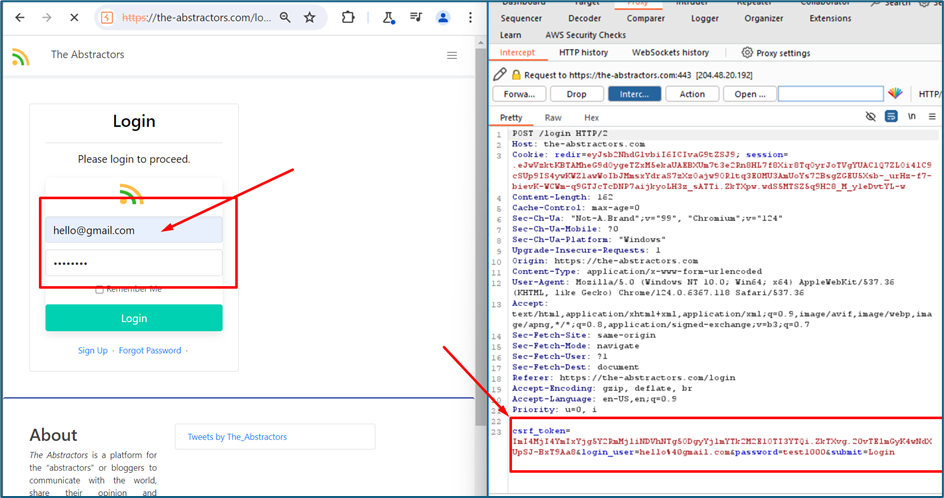Open Chrome profile avatar

(443, 17)
